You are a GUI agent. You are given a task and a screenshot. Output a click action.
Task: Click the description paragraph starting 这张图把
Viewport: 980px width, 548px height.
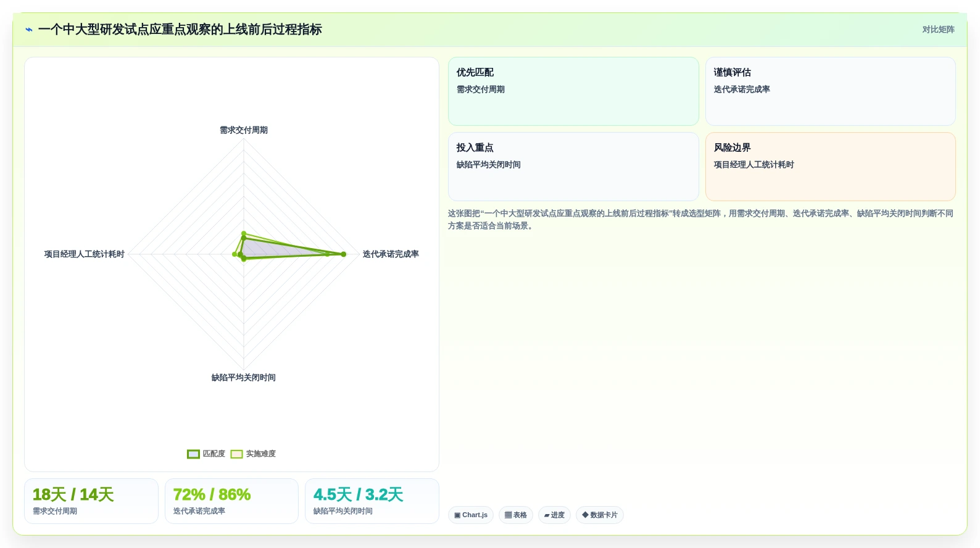click(701, 220)
